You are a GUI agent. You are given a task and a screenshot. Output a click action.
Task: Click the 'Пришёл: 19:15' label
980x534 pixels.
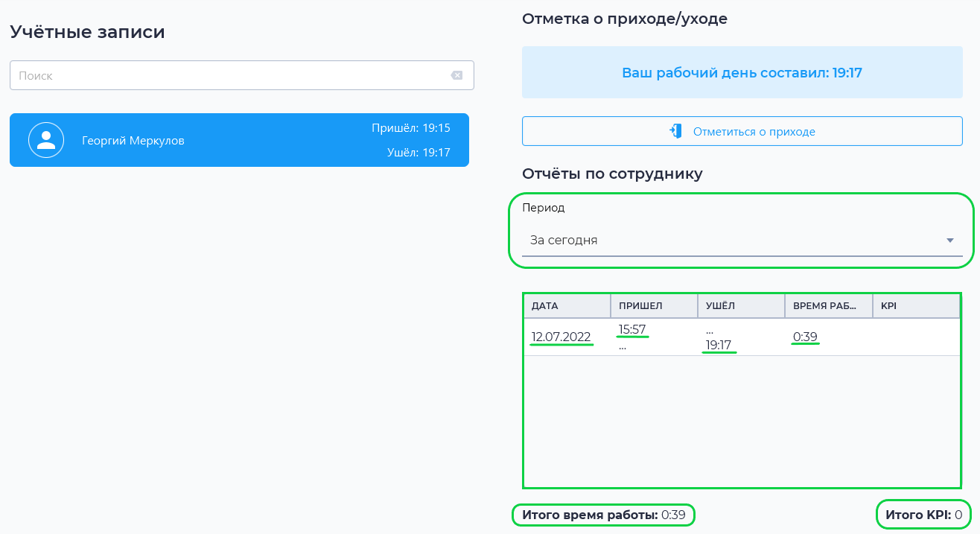411,128
